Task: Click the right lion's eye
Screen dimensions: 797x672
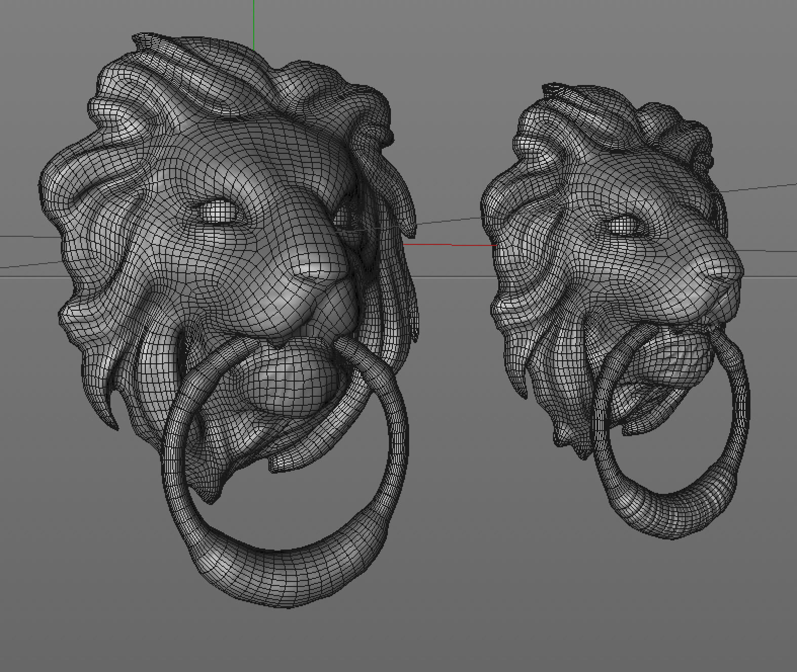Action: 622,225
